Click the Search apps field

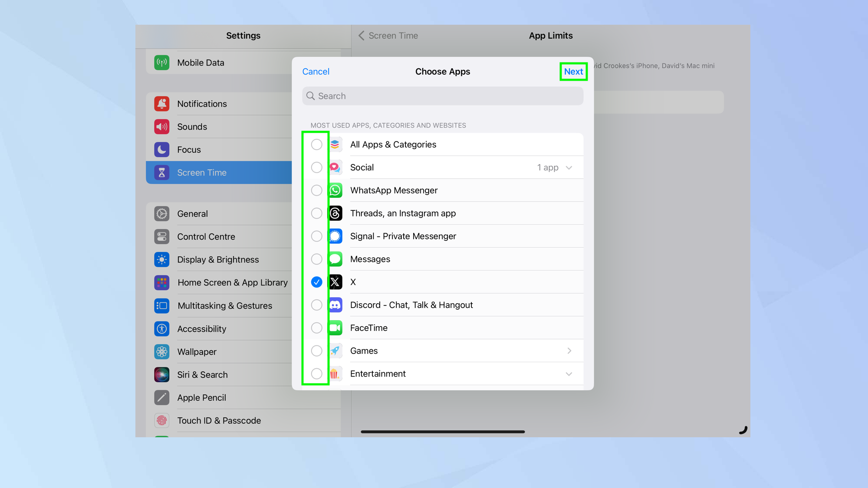(443, 96)
